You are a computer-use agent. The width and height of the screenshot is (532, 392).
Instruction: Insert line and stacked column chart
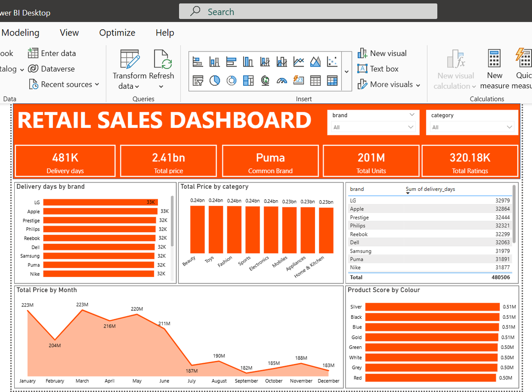point(265,62)
